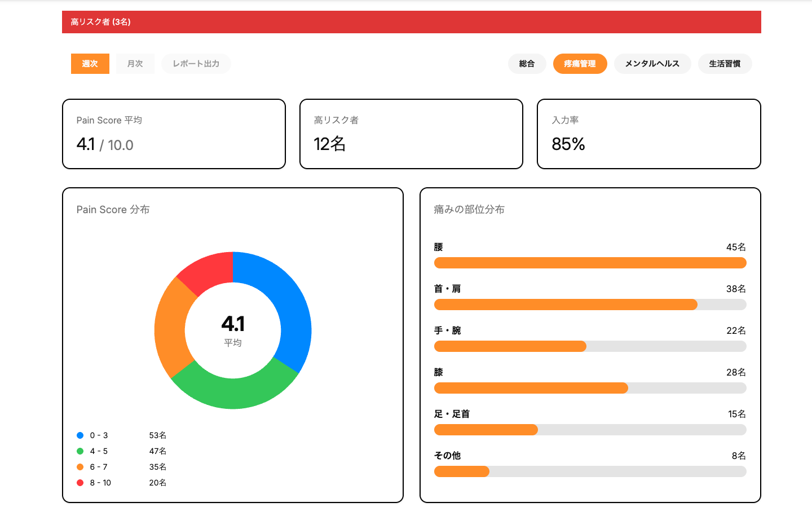
Task: Select the 腰 pain location bar
Action: 590,263
